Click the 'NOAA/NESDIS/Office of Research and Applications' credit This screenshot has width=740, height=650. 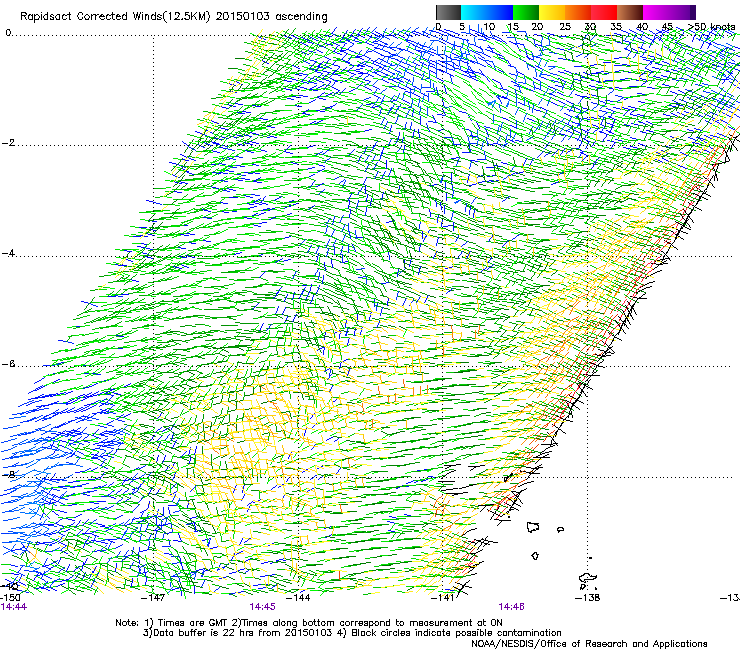(x=589, y=644)
